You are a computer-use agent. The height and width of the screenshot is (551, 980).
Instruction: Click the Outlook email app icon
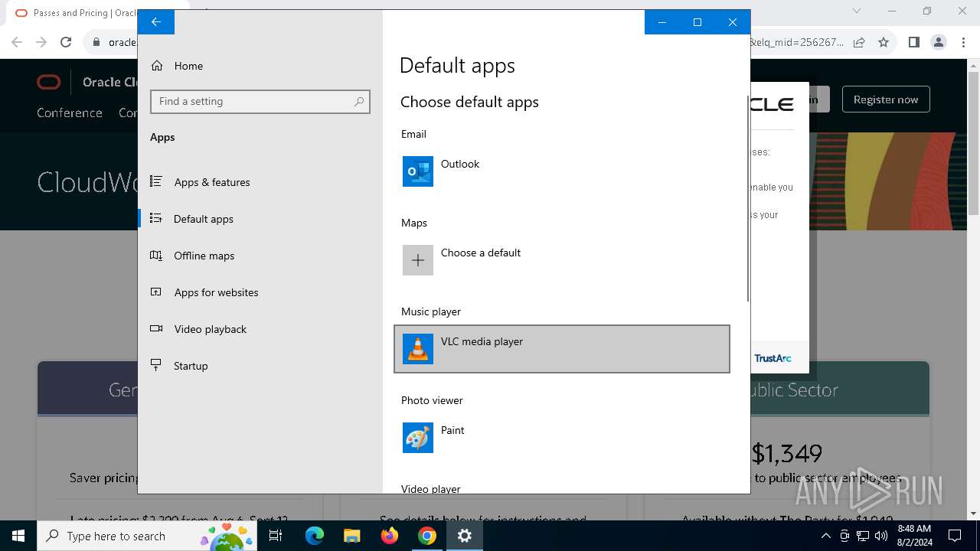click(x=418, y=171)
